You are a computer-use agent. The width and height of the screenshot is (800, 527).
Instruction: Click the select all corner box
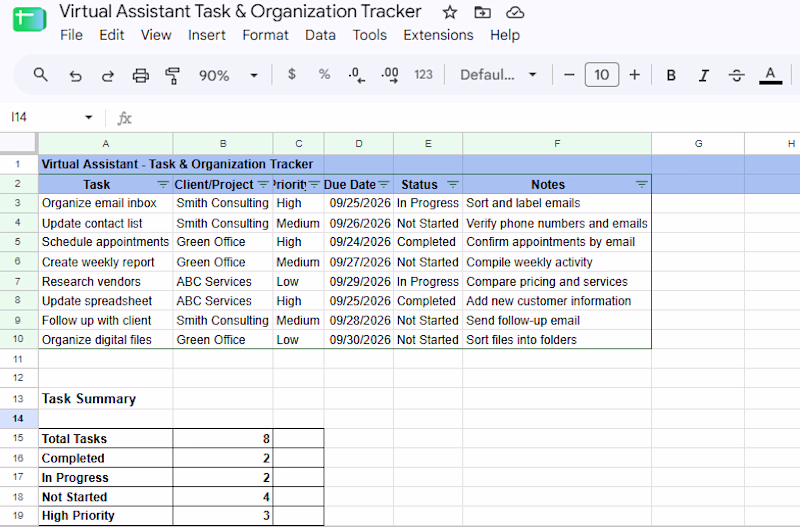click(18, 143)
